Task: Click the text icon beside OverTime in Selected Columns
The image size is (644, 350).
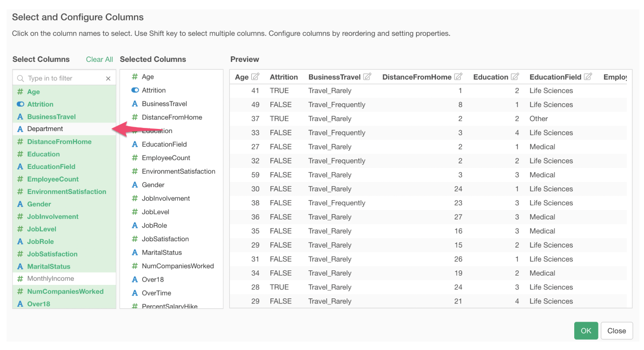Action: pos(135,293)
